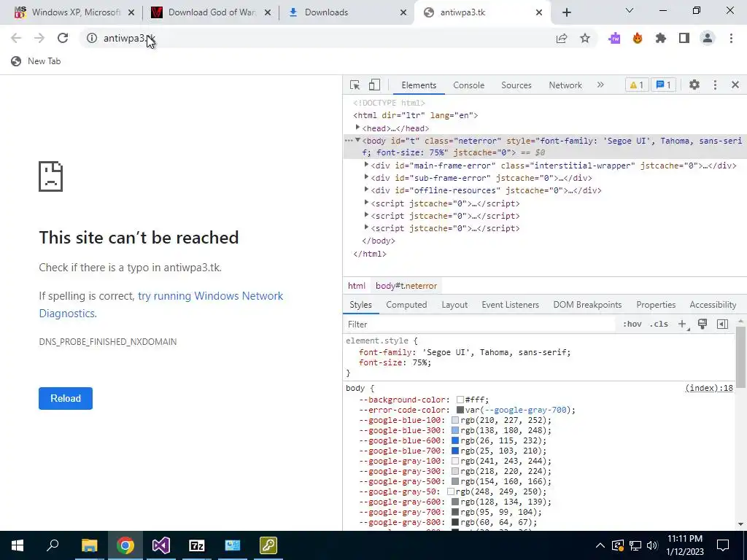
Task: Switch to the Console tab
Action: click(469, 85)
